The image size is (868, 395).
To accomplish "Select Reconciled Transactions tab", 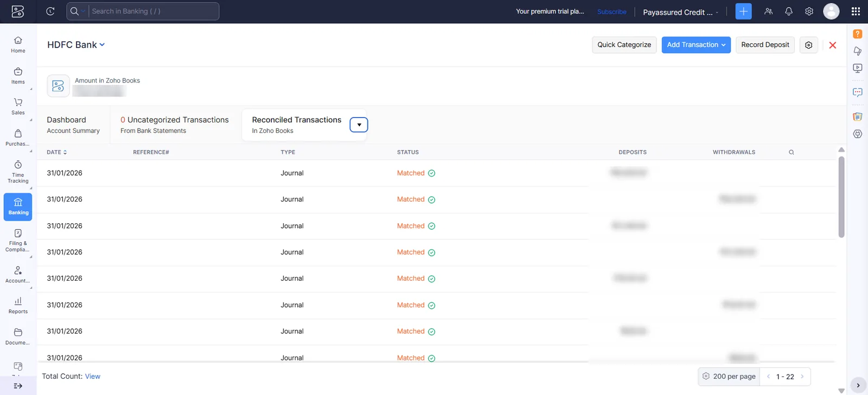I will click(x=297, y=125).
